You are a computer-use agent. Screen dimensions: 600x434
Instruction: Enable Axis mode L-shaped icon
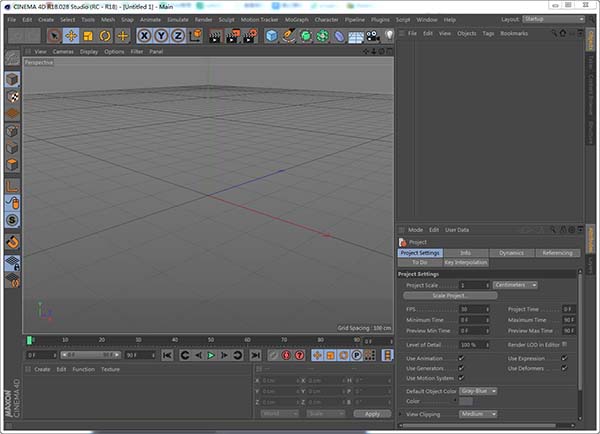click(x=12, y=186)
